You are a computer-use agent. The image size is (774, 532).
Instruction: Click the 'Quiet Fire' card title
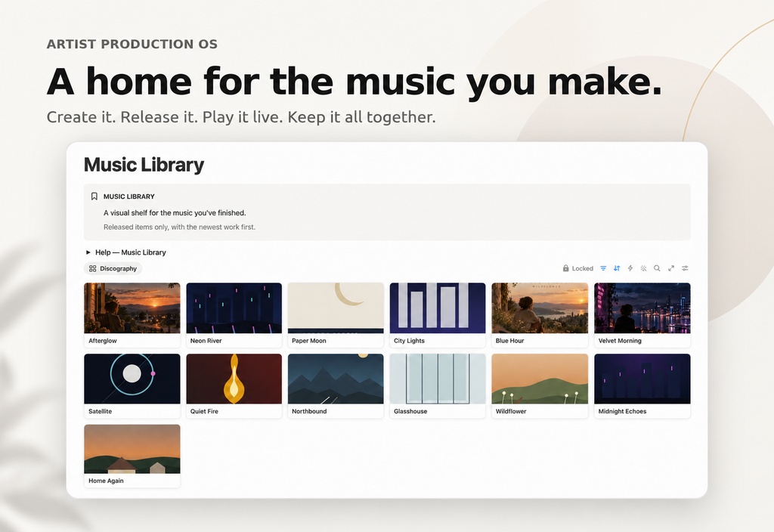click(x=204, y=411)
